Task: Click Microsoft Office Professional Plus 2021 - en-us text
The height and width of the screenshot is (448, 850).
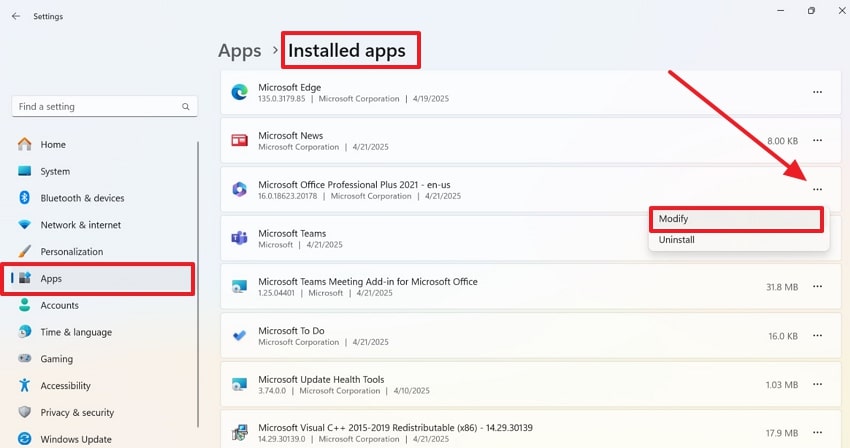Action: click(354, 184)
